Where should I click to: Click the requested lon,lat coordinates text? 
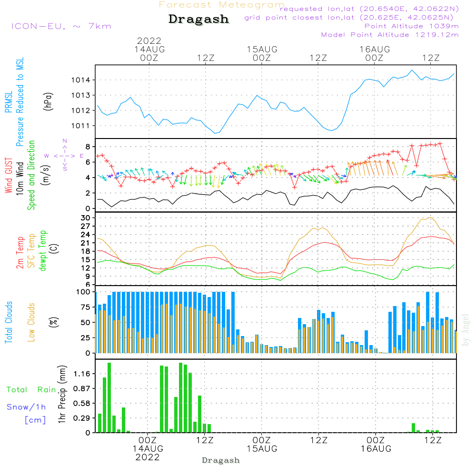click(x=369, y=9)
